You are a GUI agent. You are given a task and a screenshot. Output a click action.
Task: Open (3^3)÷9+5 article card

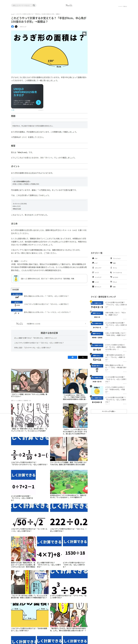click(69, 585)
